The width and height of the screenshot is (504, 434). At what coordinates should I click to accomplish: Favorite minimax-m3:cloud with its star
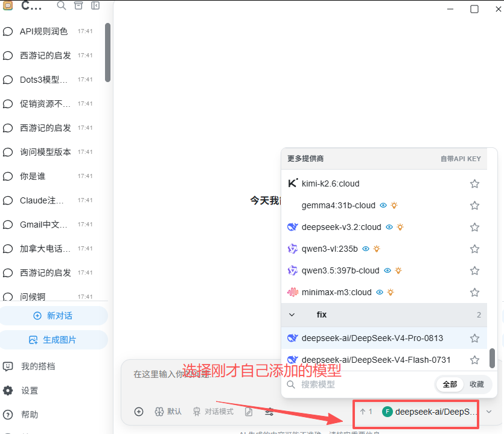(x=474, y=292)
